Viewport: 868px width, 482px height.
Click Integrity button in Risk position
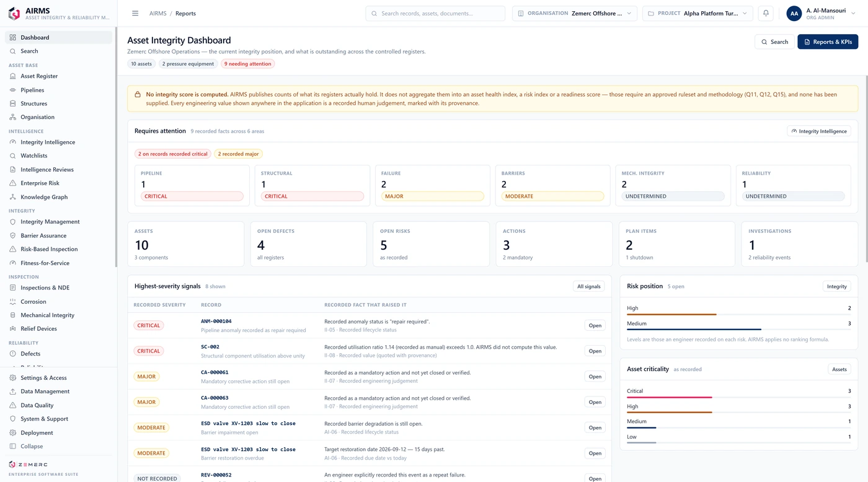(x=836, y=286)
